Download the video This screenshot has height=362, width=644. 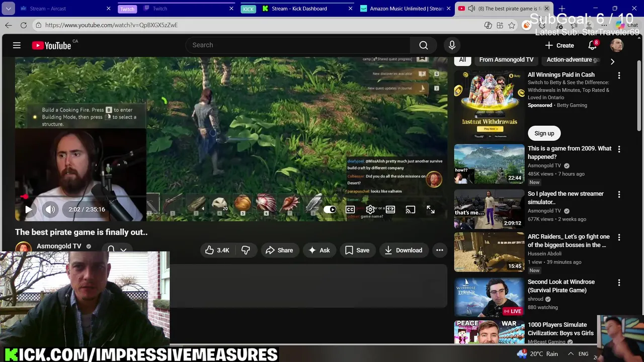point(404,250)
